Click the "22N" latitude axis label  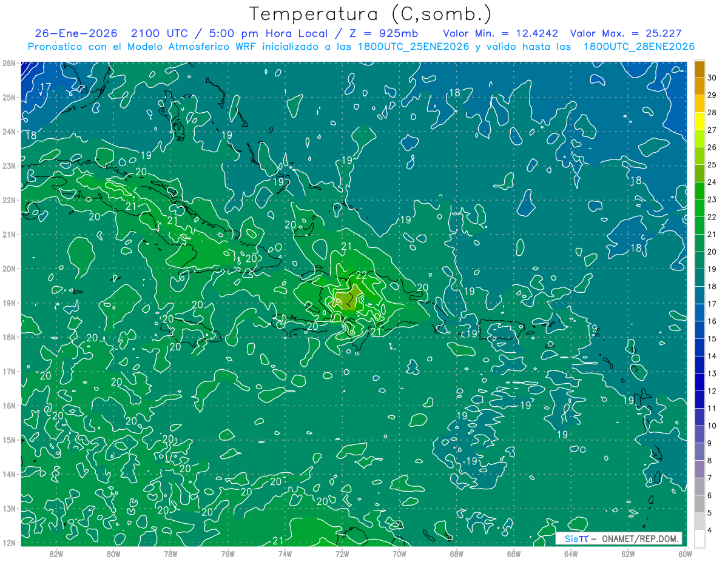click(x=9, y=200)
